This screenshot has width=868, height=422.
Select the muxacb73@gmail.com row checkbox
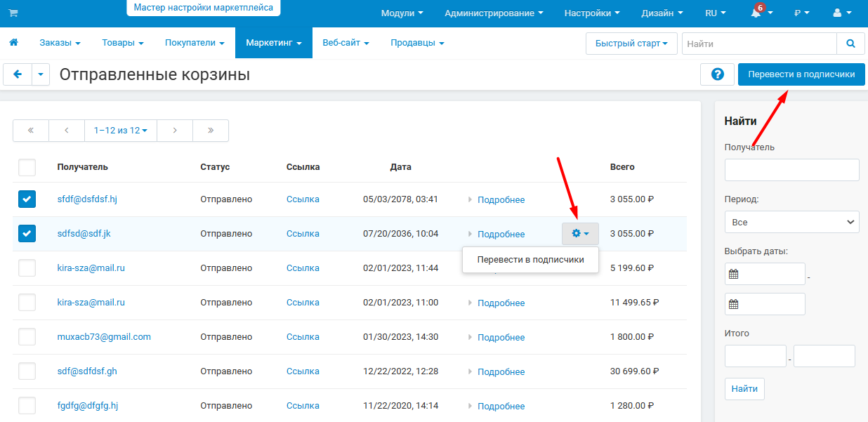point(27,337)
